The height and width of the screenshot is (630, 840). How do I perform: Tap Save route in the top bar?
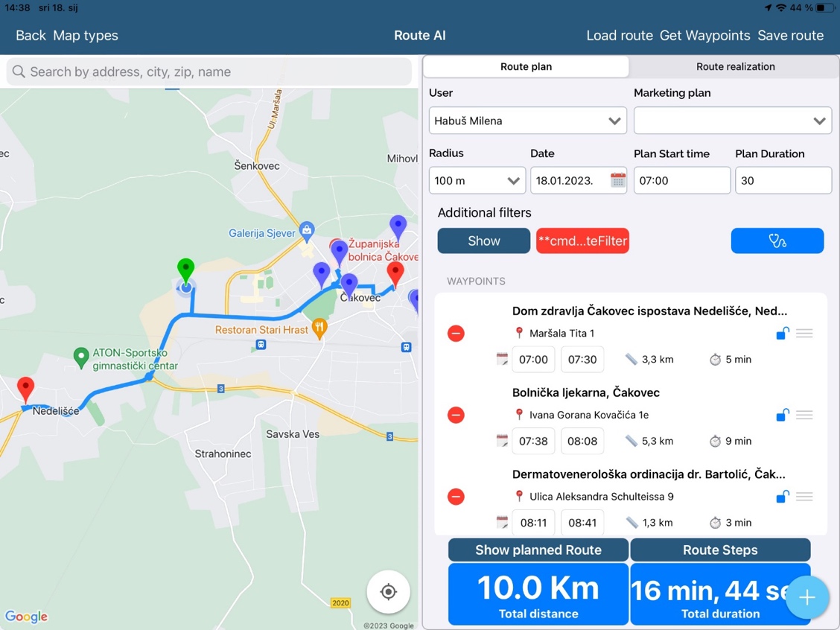click(790, 35)
